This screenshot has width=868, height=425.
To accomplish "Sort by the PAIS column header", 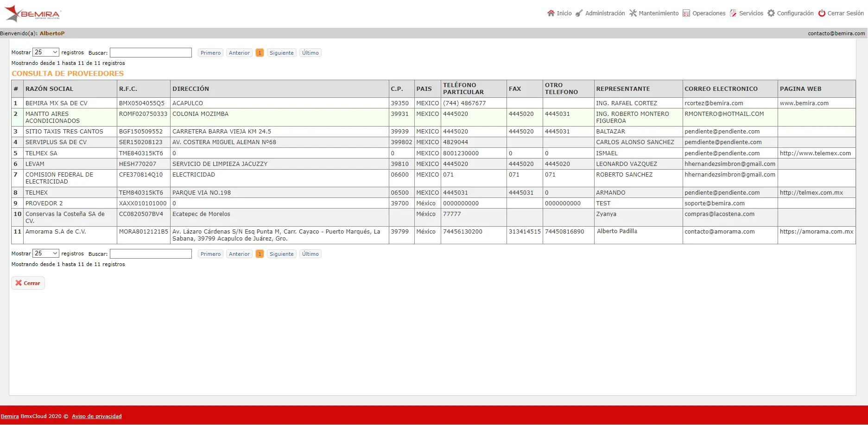I will pos(428,89).
